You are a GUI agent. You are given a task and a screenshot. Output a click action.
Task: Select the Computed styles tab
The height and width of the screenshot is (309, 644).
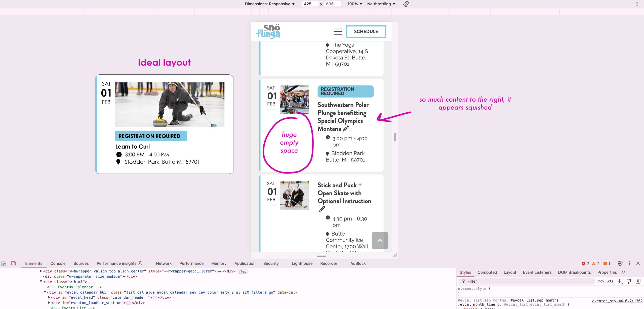(x=487, y=272)
